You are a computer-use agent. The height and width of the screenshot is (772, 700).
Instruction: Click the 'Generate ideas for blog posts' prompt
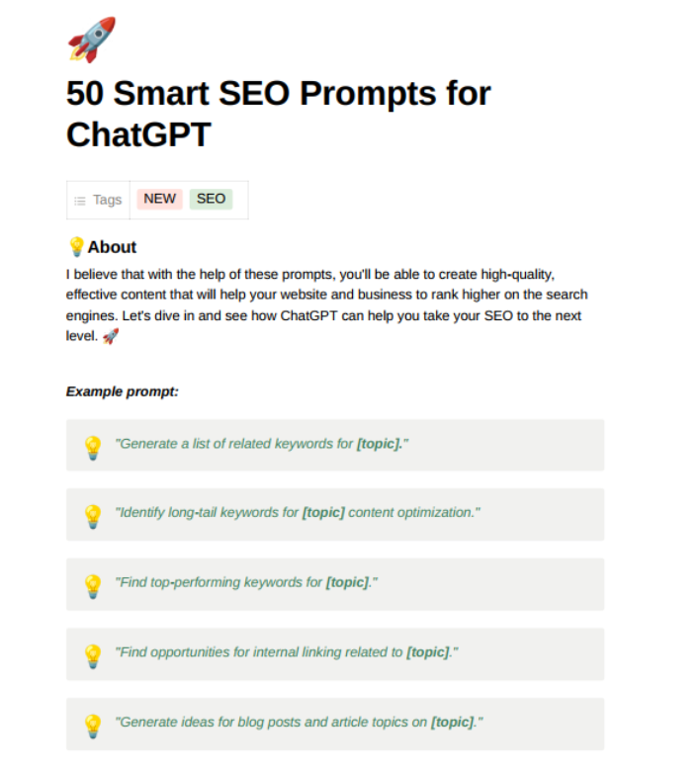pos(299,723)
